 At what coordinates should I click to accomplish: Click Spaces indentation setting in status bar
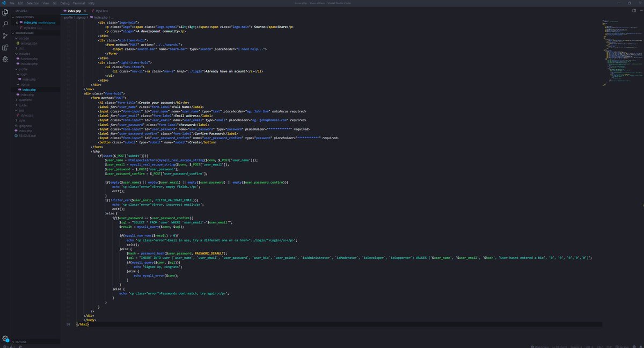[576, 346]
